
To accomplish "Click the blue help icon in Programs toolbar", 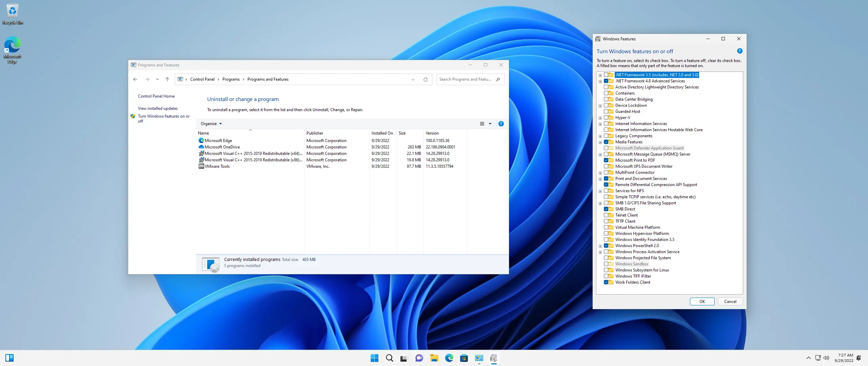I will tap(501, 124).
